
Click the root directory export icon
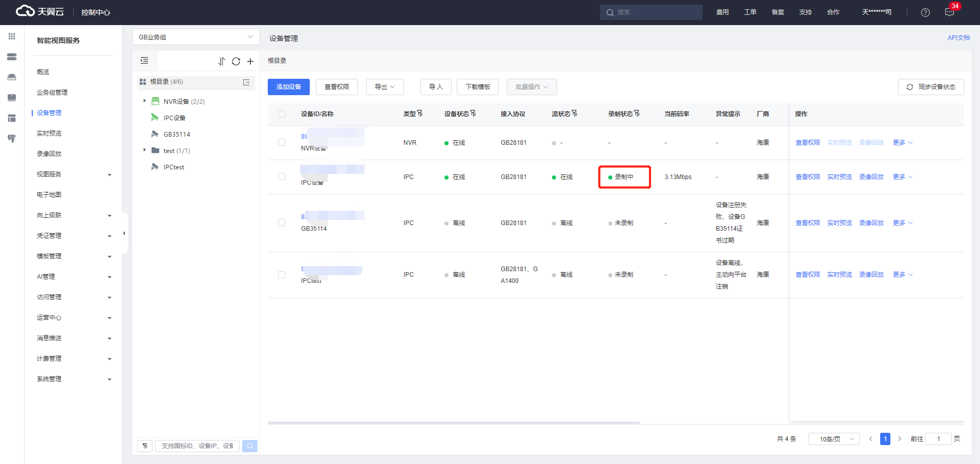246,82
